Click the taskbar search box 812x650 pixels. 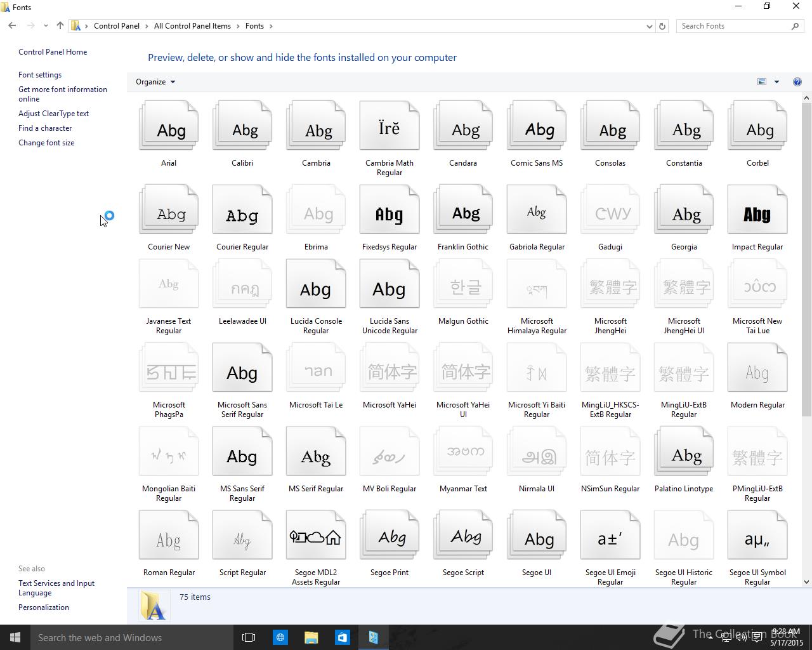[x=132, y=637]
